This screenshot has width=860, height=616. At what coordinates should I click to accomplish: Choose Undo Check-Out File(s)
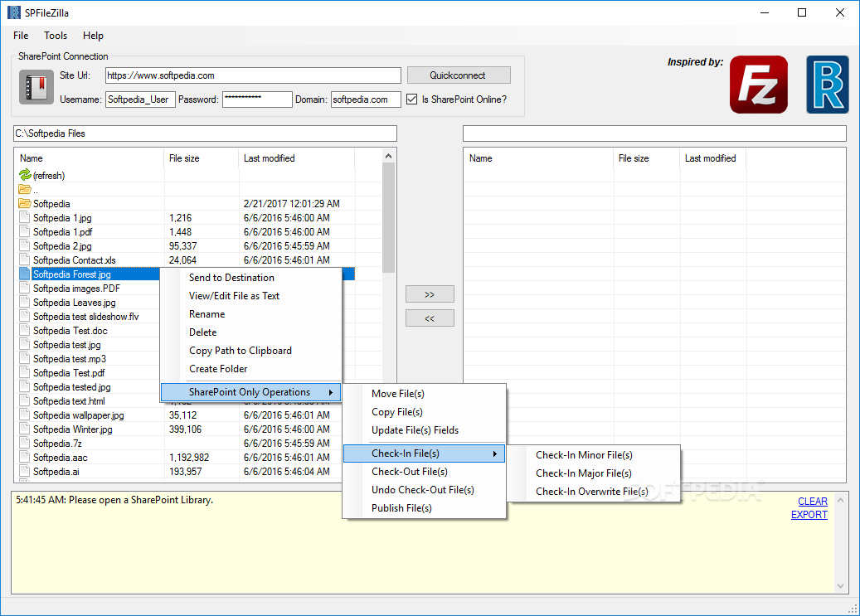(424, 490)
